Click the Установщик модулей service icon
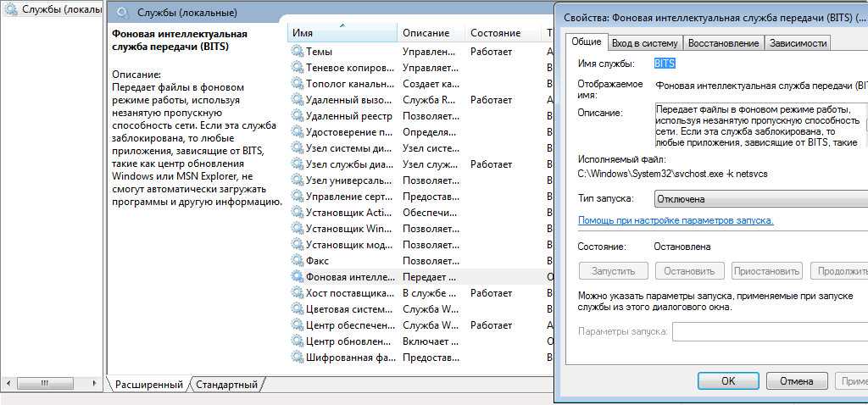This screenshot has width=868, height=405. pyautogui.click(x=298, y=244)
